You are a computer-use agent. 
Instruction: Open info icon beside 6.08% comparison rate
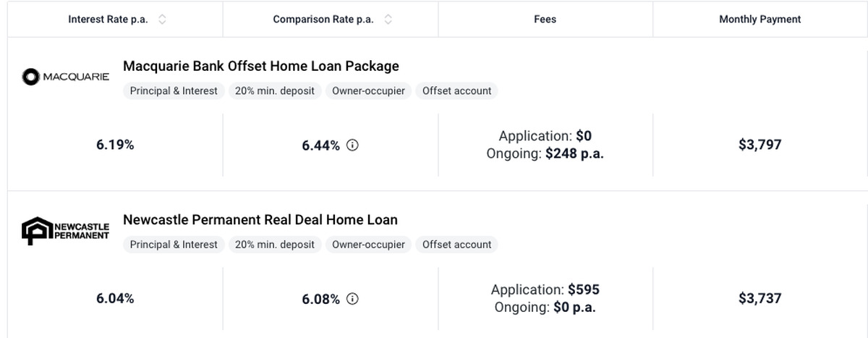click(352, 299)
